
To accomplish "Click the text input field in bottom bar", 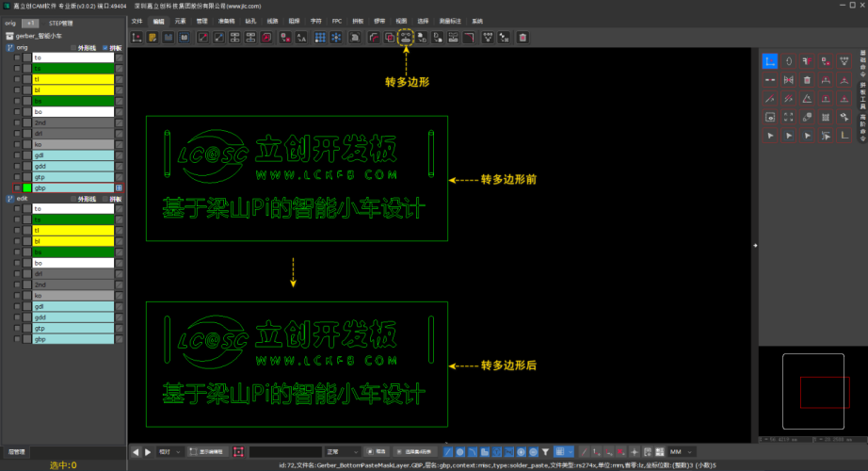I will point(285,452).
